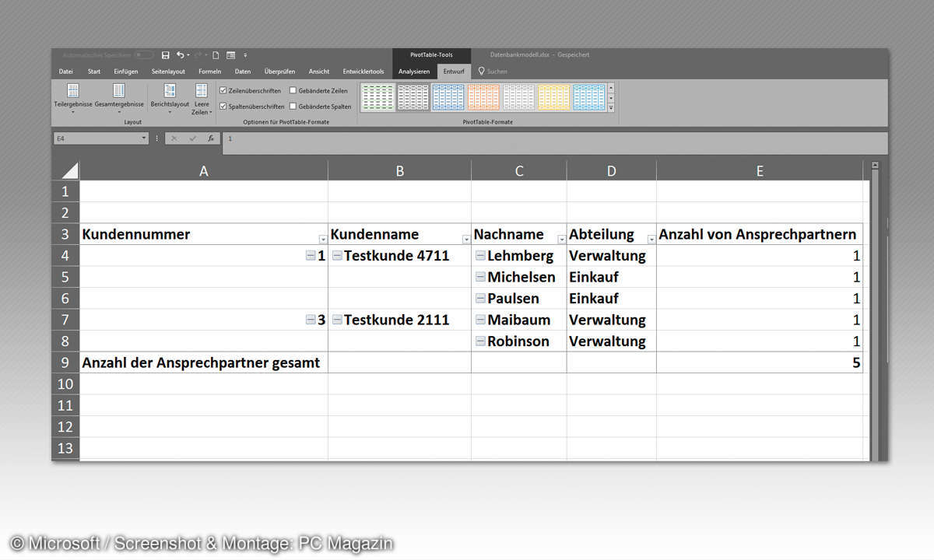
Task: Select row 9 header
Action: pyautogui.click(x=65, y=362)
